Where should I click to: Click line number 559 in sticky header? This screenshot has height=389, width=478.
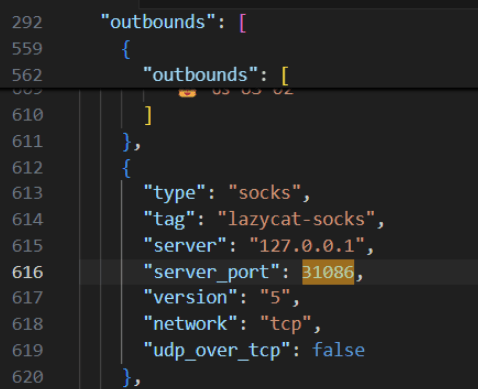(x=27, y=49)
